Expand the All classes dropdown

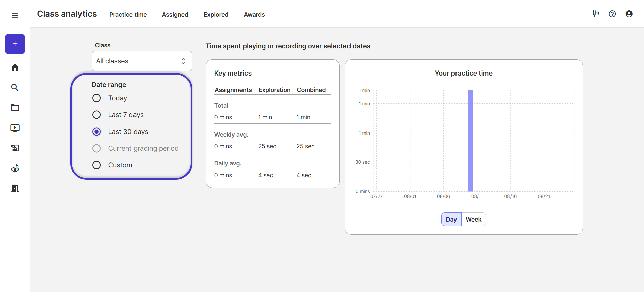142,61
